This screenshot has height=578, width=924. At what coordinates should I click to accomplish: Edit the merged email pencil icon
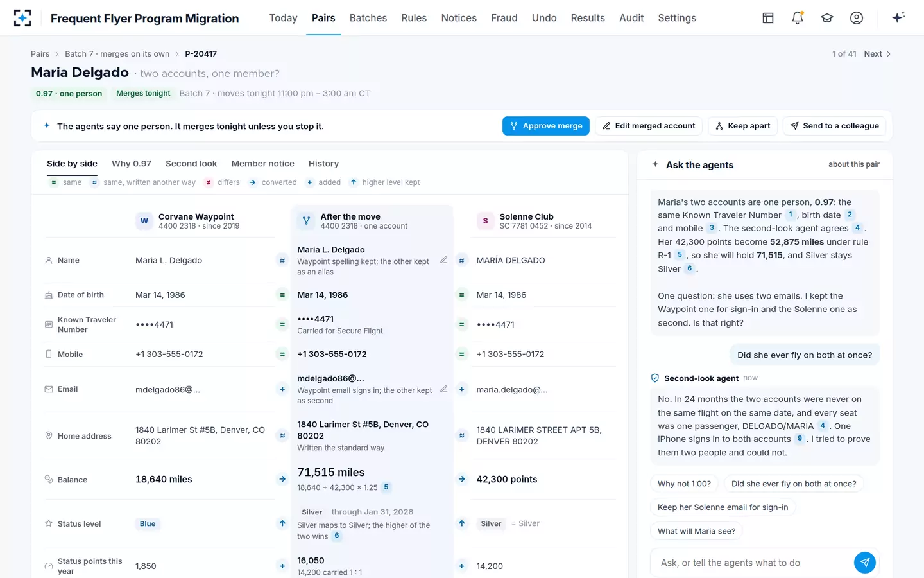443,389
